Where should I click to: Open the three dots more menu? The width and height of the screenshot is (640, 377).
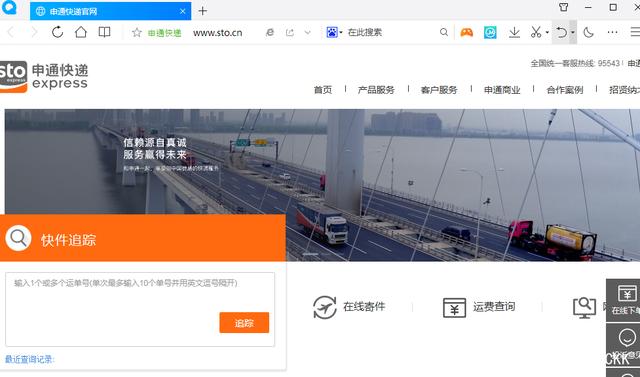[612, 32]
